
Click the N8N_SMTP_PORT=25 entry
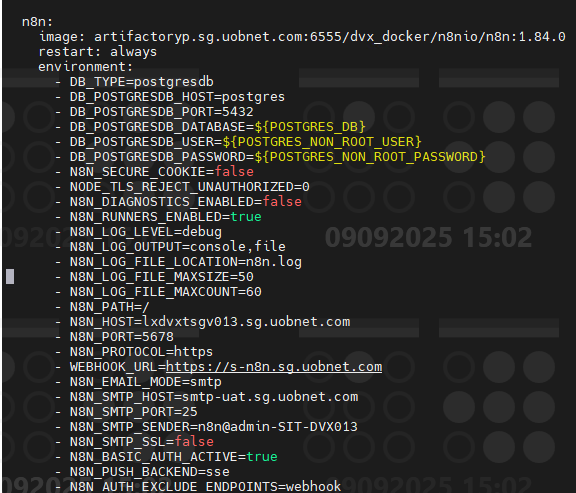pos(134,412)
